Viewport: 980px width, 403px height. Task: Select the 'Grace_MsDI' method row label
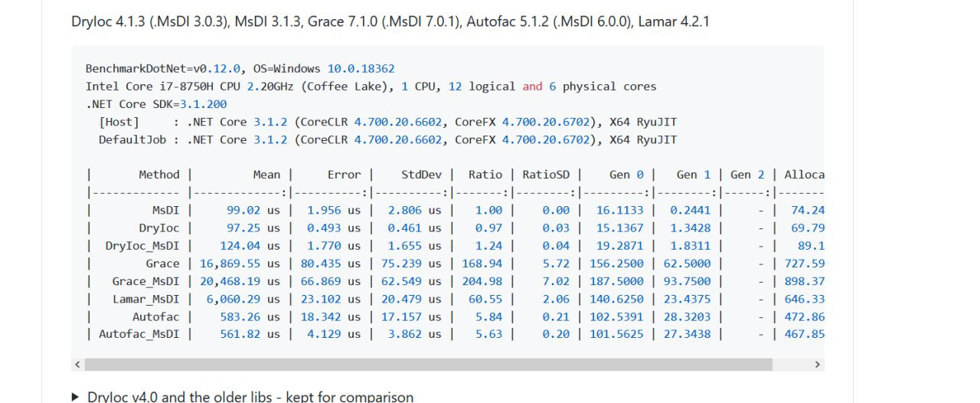click(145, 281)
